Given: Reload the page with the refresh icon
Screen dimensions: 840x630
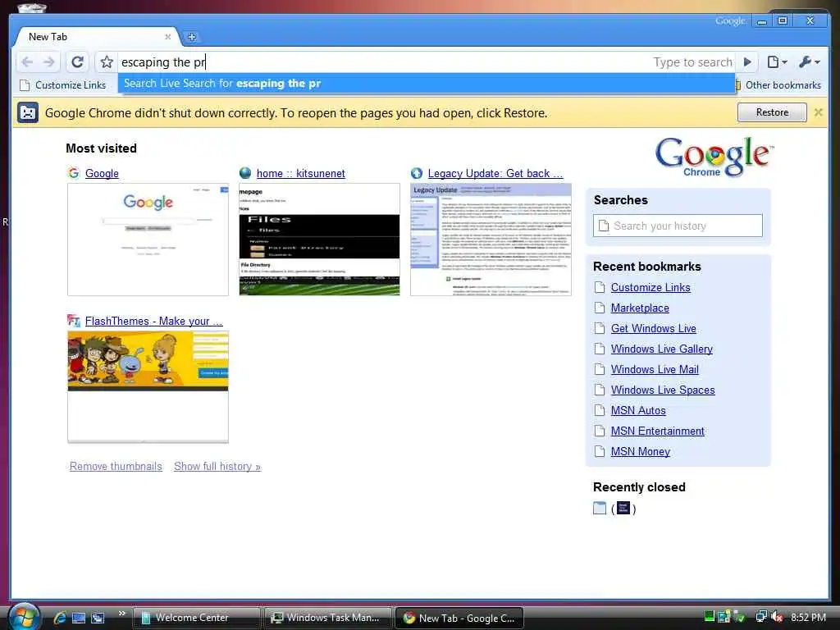Looking at the screenshot, I should point(77,62).
